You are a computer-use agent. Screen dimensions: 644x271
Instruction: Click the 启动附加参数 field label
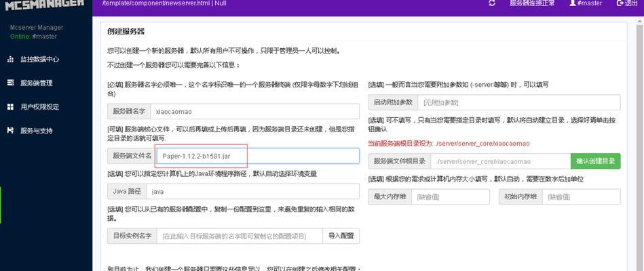pos(393,102)
